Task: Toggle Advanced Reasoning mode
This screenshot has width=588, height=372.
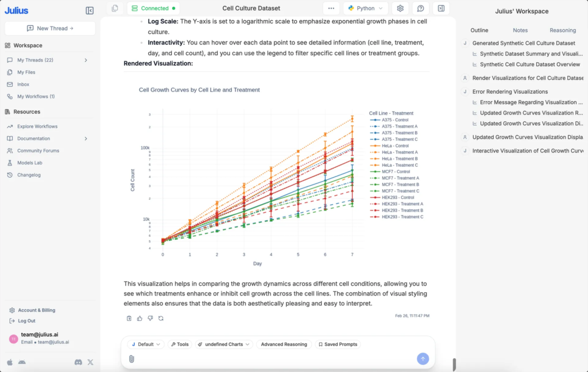Action: point(284,344)
